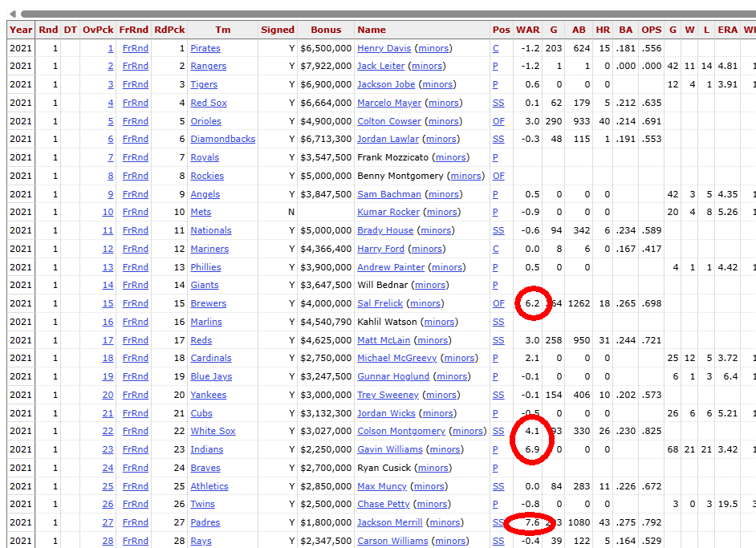This screenshot has height=548, width=756.
Task: Select the N signed value for Mets
Action: [x=291, y=212]
